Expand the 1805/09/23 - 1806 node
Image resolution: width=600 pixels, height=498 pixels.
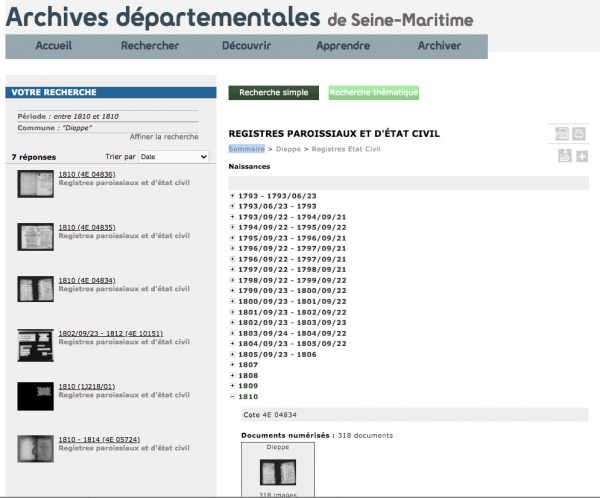(232, 354)
